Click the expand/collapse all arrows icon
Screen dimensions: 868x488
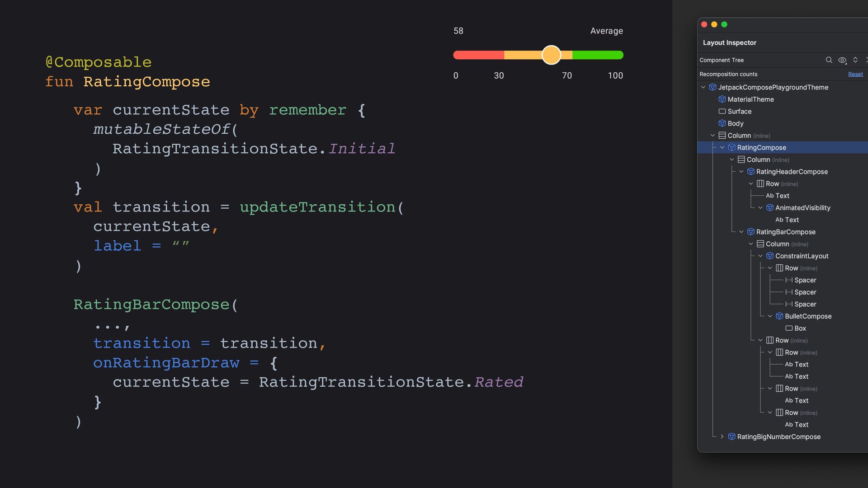click(855, 60)
